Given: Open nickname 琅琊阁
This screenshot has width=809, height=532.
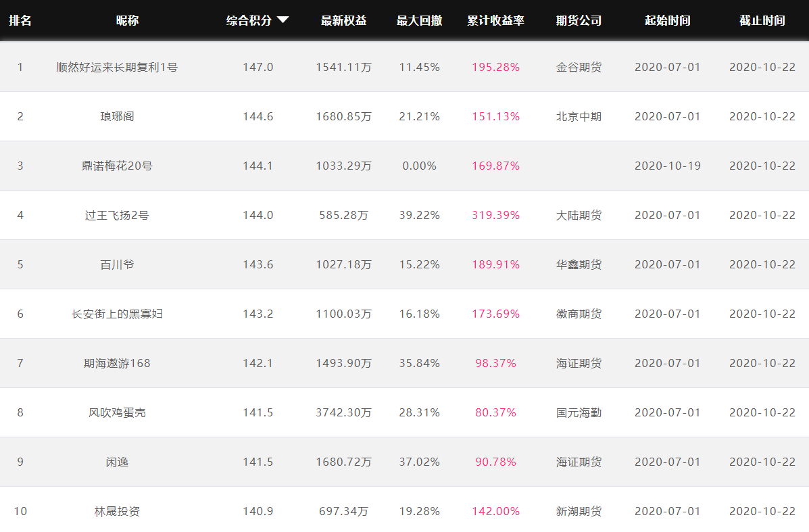Looking at the screenshot, I should (117, 117).
